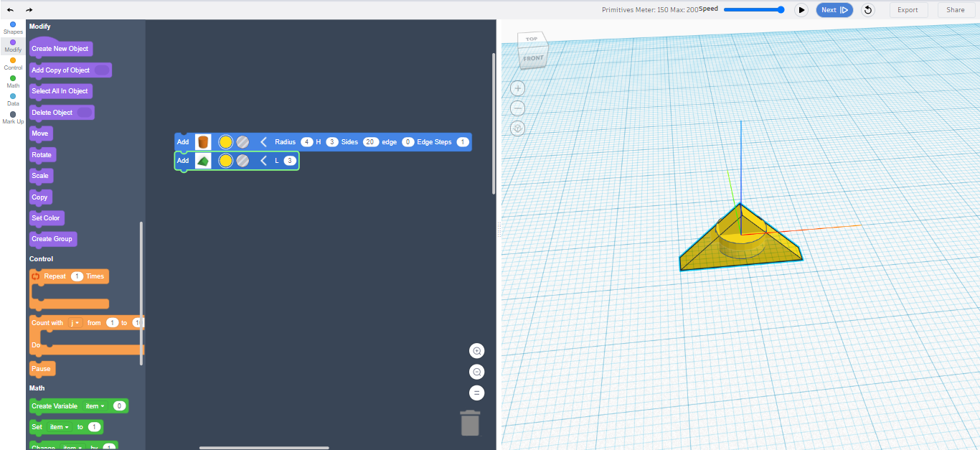Select the Copy block

40,197
